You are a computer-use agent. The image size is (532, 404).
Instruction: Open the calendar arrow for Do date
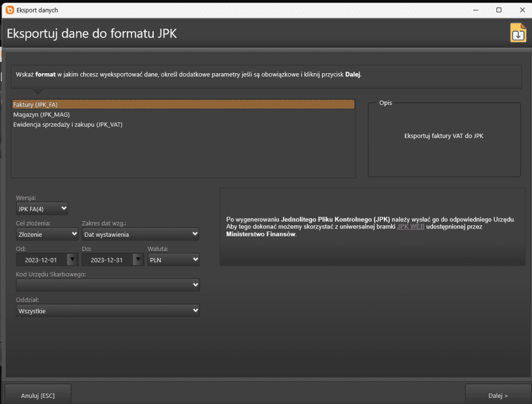point(138,260)
